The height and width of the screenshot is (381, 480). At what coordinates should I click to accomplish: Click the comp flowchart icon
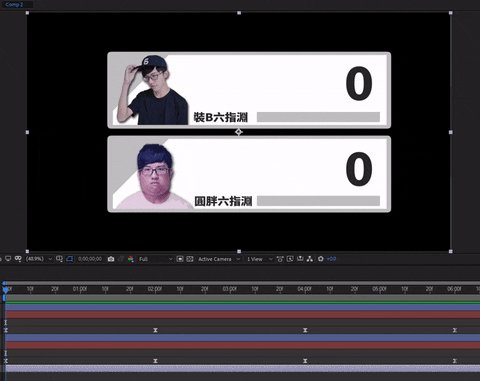tap(310, 259)
